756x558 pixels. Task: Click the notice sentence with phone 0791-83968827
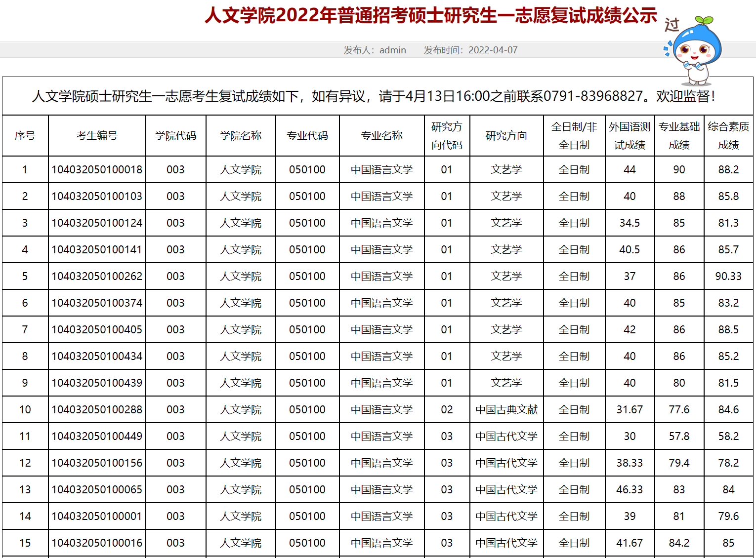[x=374, y=96]
